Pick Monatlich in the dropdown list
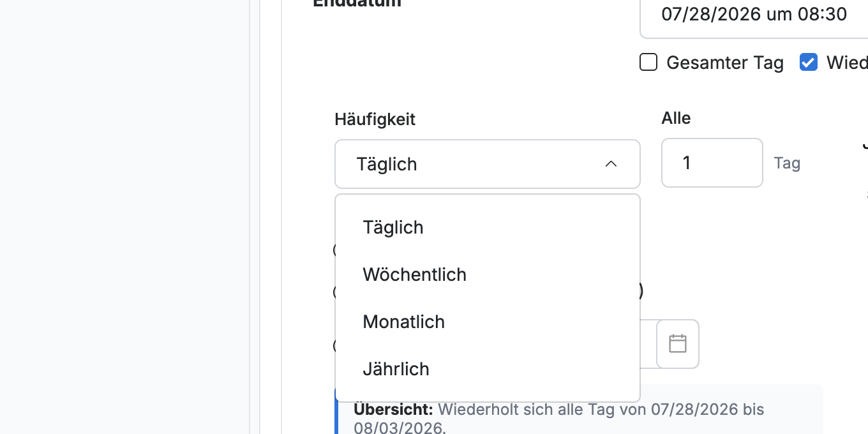The width and height of the screenshot is (868, 434). (x=488, y=322)
